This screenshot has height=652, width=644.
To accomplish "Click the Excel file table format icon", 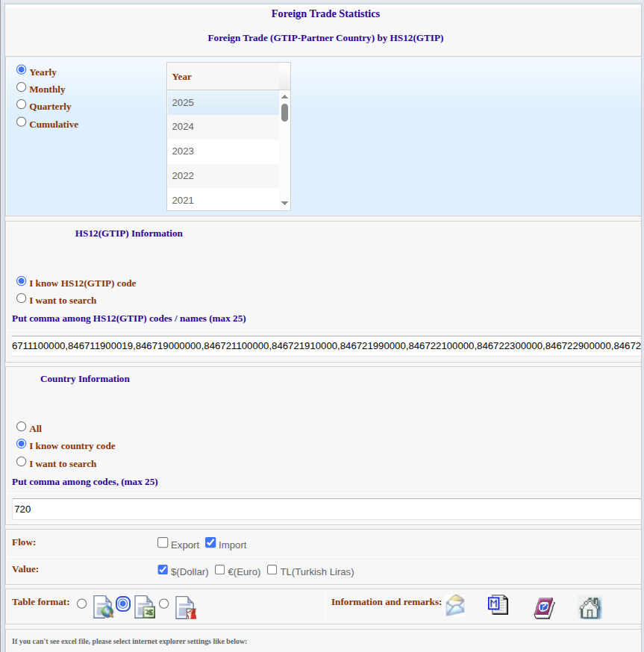I will click(x=145, y=607).
